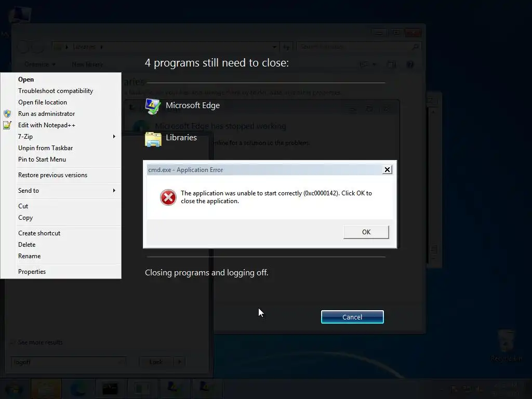
Task: Open the 7-Zip menu entry
Action: click(61, 137)
